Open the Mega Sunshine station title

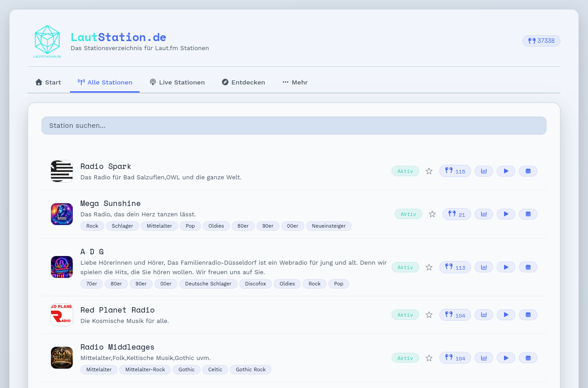pos(111,203)
